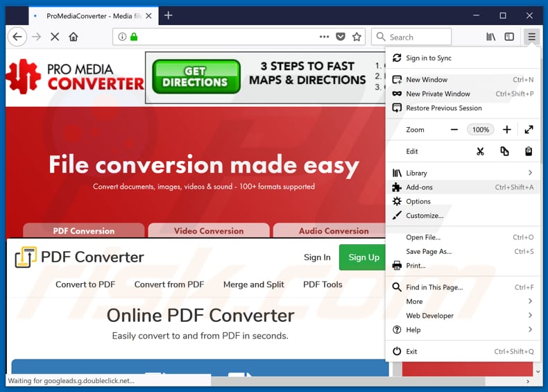
Task: Select Find in This Page...
Action: (x=463, y=287)
